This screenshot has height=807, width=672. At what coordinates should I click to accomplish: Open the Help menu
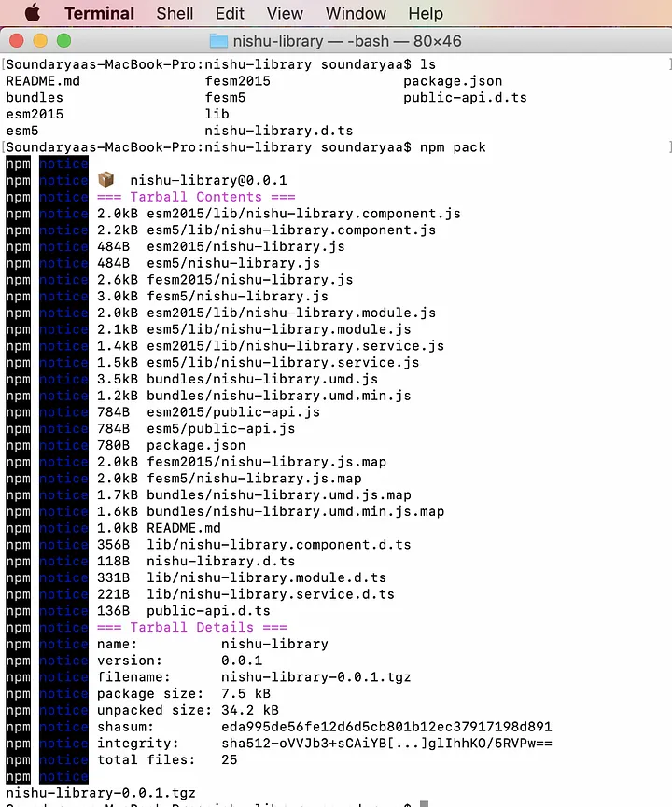pos(426,13)
